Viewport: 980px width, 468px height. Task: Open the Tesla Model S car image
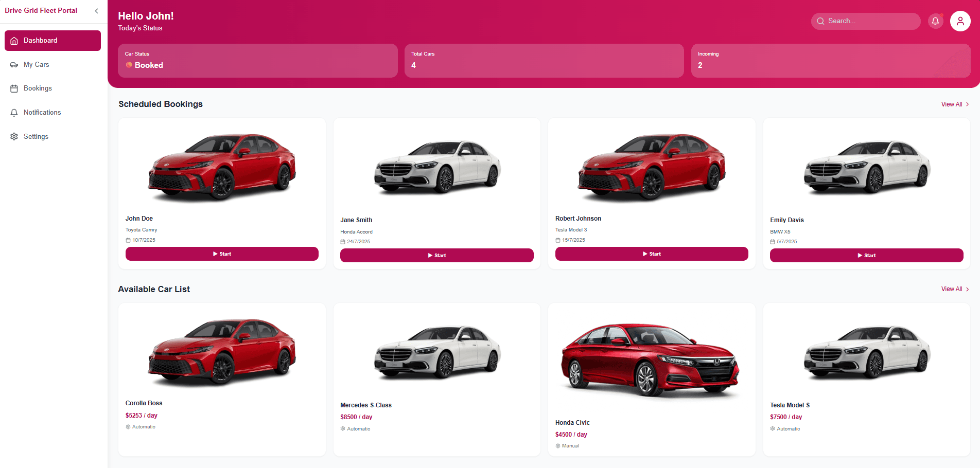(867, 353)
